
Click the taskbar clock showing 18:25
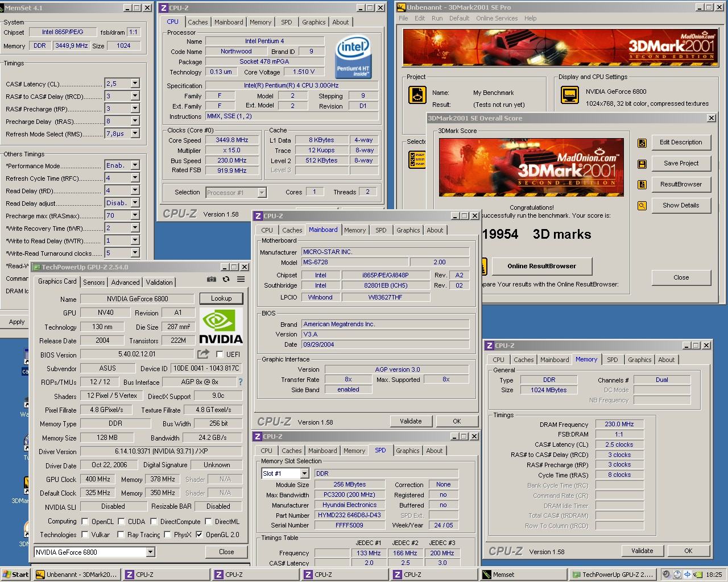[x=713, y=575]
